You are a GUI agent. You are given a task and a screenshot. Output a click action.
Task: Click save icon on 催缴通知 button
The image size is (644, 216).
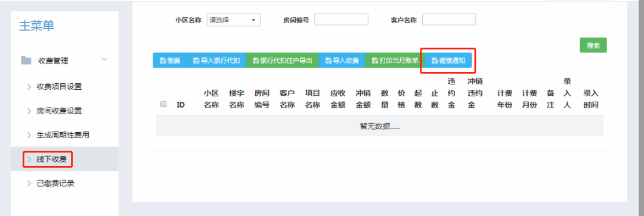coord(434,61)
